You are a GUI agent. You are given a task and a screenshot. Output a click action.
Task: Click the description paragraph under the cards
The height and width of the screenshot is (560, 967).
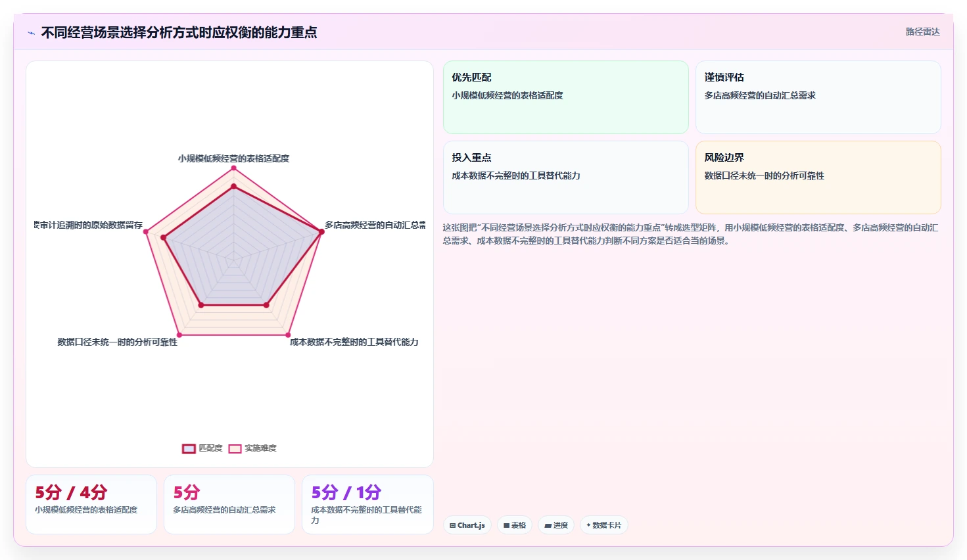point(690,234)
